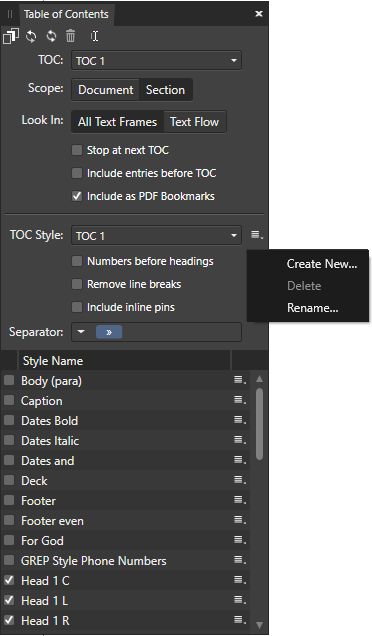Screen dimensions: 372x636
Task: Toggle Include inline pins checkbox
Action: tap(77, 307)
